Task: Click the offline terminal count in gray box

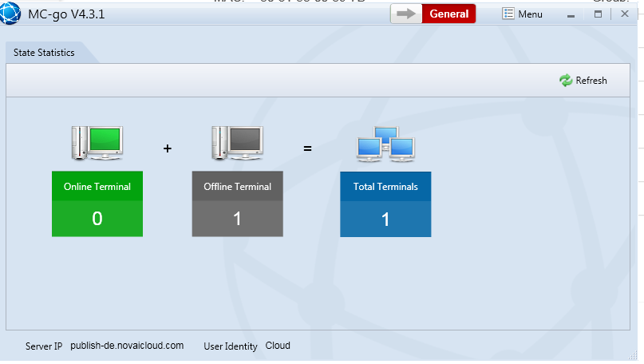Action: (237, 219)
